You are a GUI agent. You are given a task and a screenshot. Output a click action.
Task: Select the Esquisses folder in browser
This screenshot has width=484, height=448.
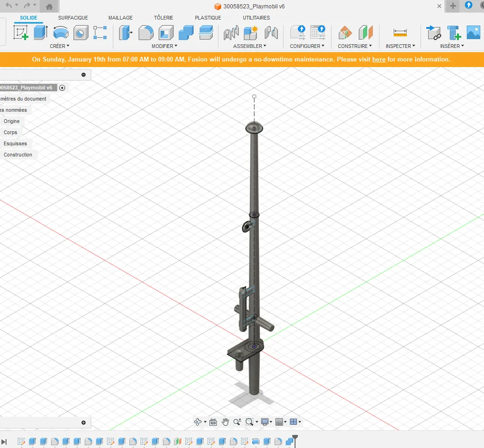point(15,143)
